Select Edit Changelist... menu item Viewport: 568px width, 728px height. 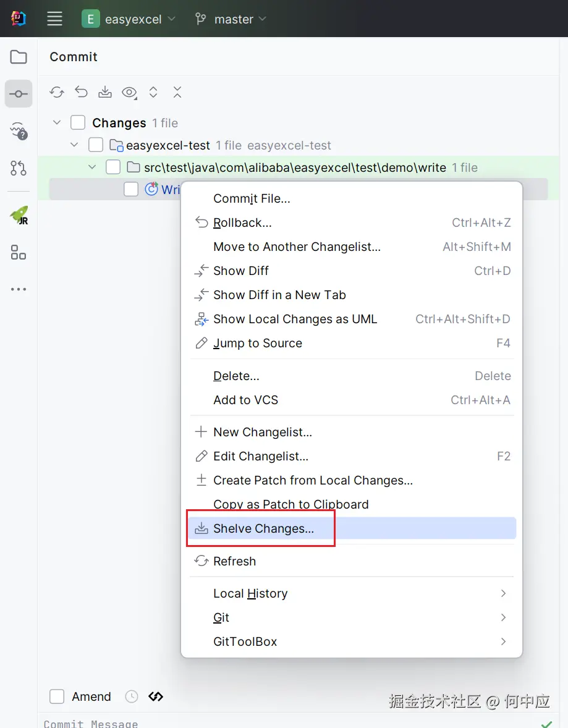tap(352, 457)
